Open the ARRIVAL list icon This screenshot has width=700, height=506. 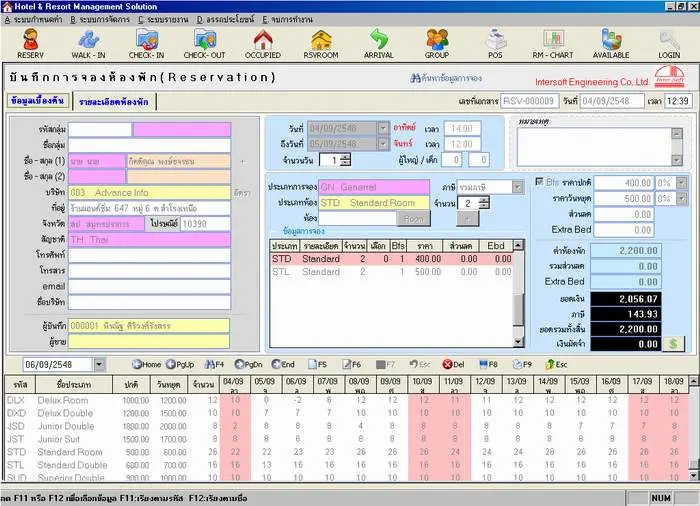click(379, 43)
